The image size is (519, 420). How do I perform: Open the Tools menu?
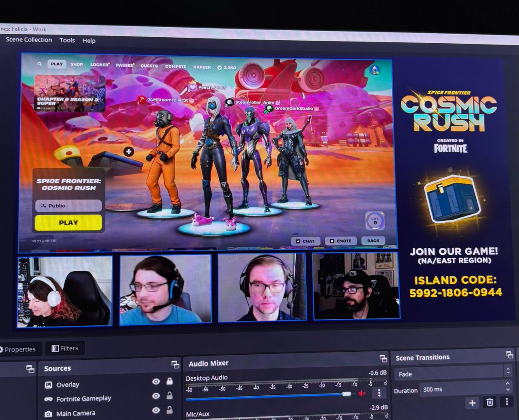click(x=67, y=40)
